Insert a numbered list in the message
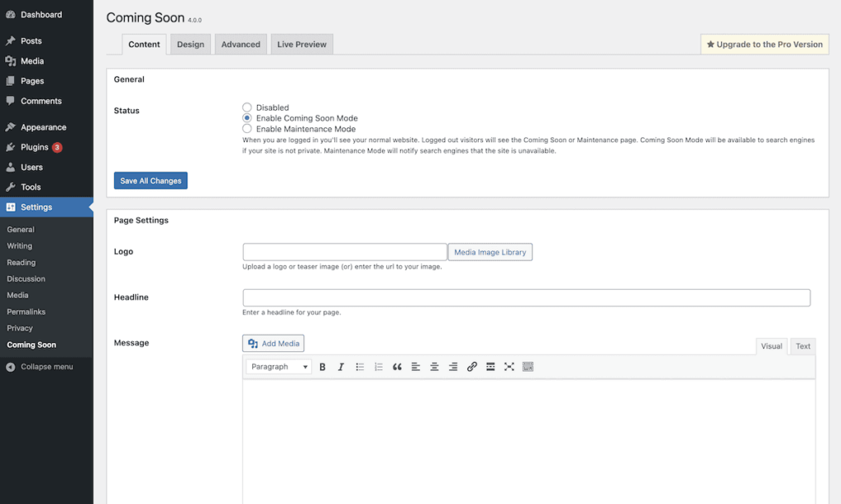The width and height of the screenshot is (841, 504). (379, 367)
